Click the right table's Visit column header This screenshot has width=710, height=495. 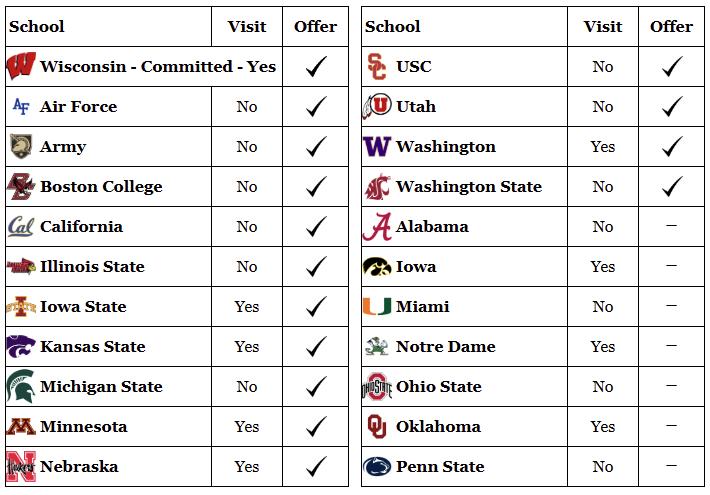coord(602,27)
